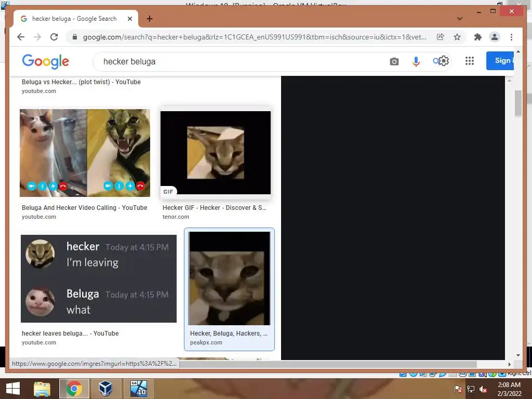Open the Action Center flag icon

coord(458,389)
